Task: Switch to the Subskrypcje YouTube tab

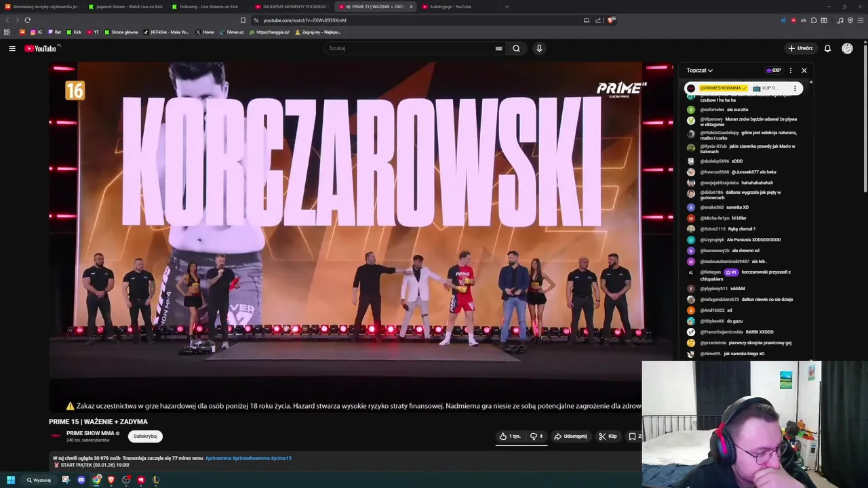Action: pyautogui.click(x=450, y=7)
